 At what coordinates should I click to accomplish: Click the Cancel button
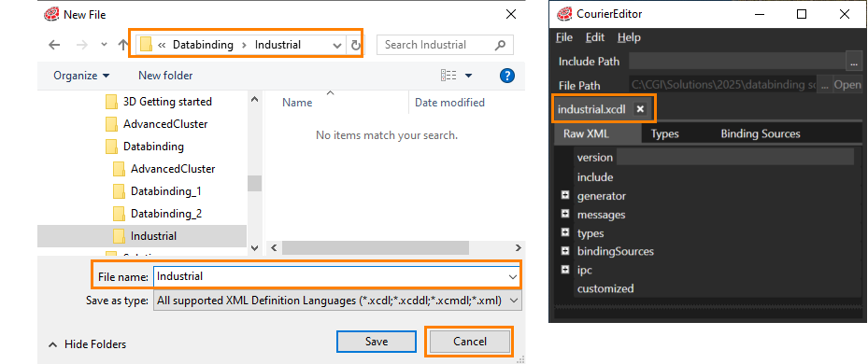[x=469, y=342]
